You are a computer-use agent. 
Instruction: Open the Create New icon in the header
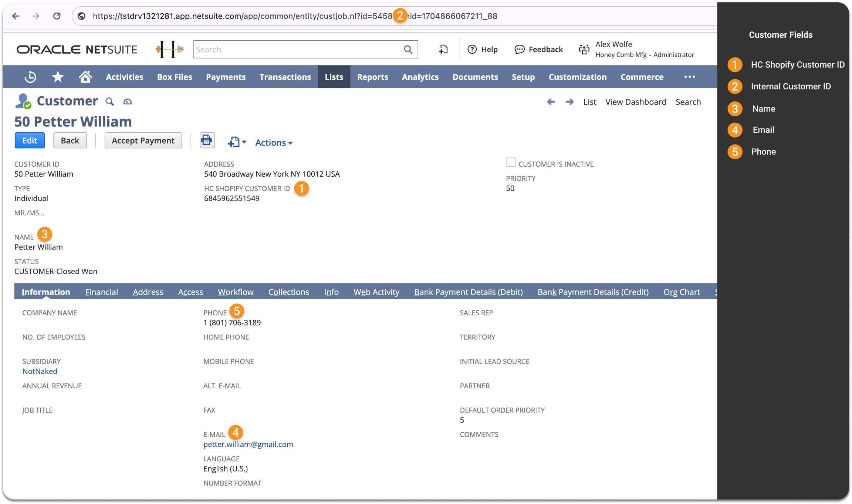443,49
